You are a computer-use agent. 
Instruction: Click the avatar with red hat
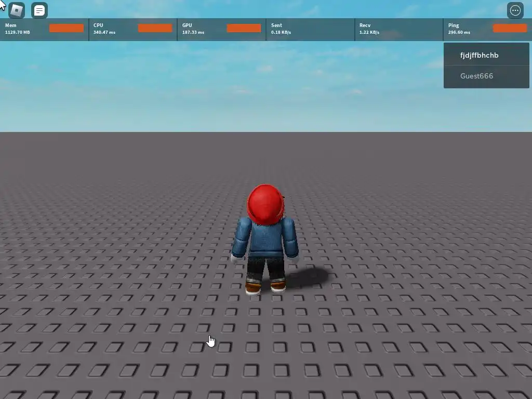265,240
